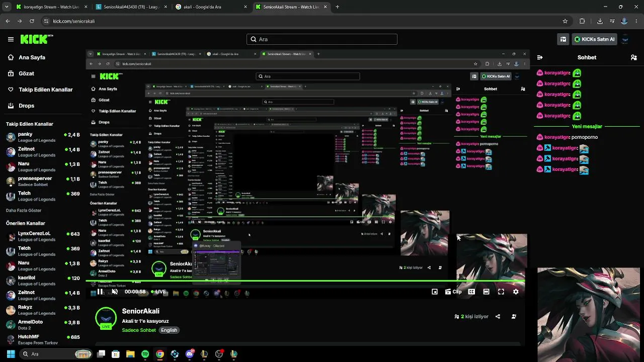Open kaorilol recommended channel
Screen dimensions: 644x362
click(43, 281)
